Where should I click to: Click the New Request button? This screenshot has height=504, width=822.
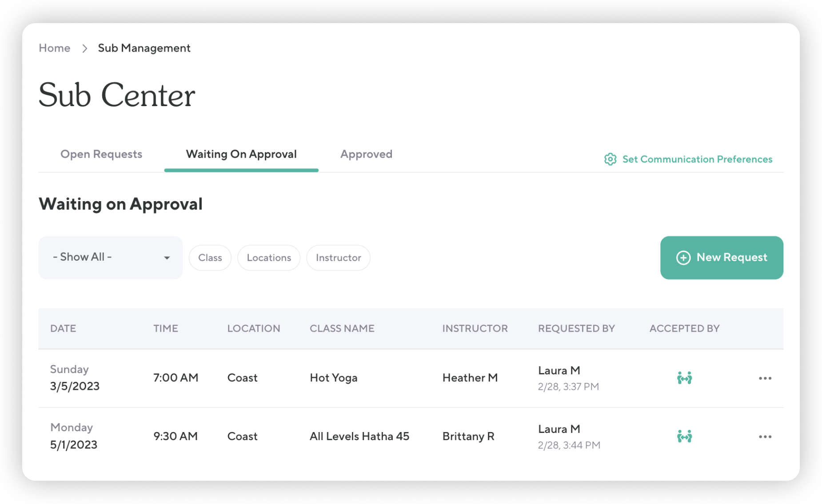[721, 258]
